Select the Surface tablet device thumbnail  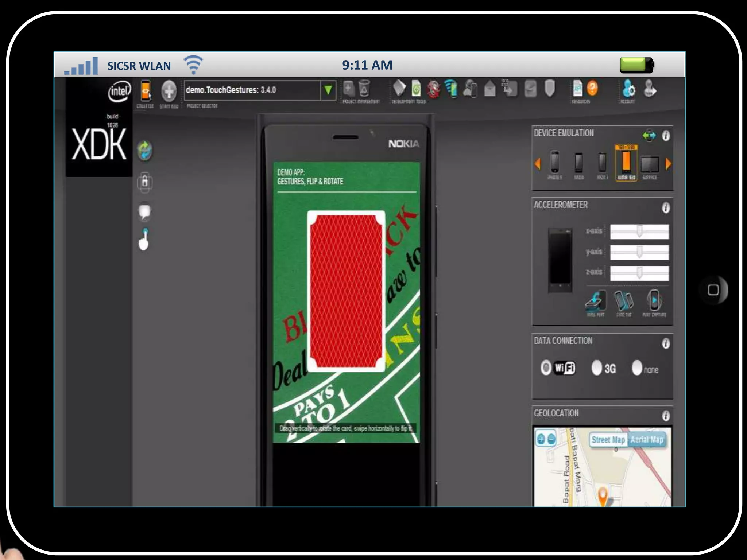coord(650,164)
